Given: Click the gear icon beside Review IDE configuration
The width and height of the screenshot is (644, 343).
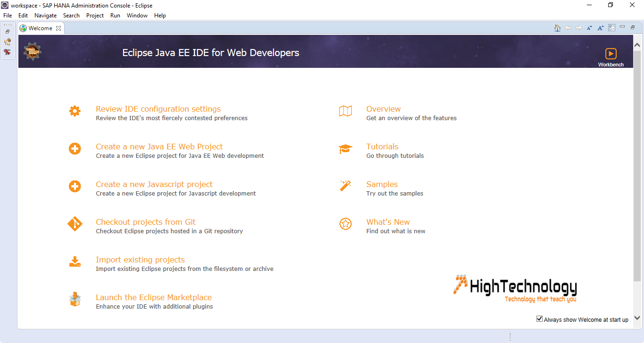Looking at the screenshot, I should tap(74, 111).
